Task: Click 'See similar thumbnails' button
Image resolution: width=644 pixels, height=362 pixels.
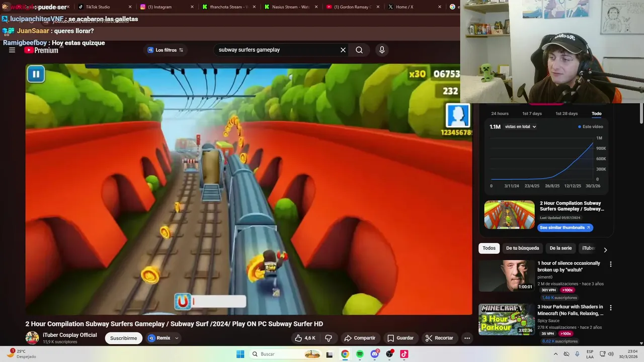Action: [x=565, y=227]
